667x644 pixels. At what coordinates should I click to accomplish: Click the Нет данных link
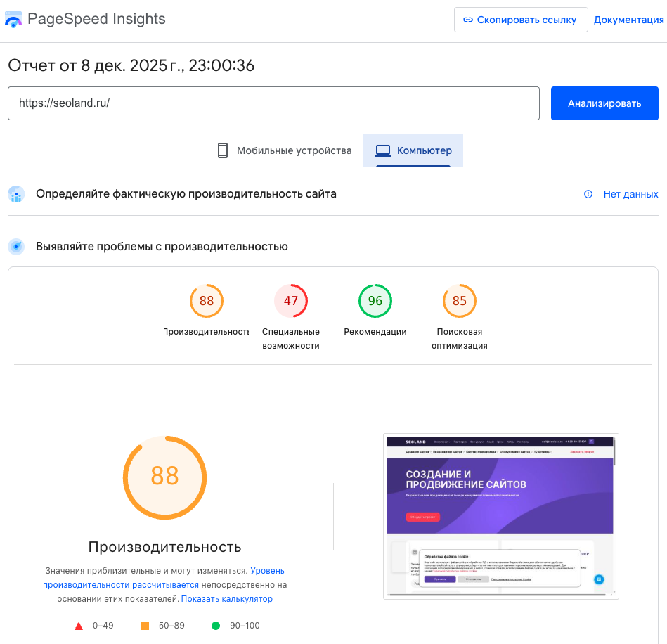coord(630,194)
